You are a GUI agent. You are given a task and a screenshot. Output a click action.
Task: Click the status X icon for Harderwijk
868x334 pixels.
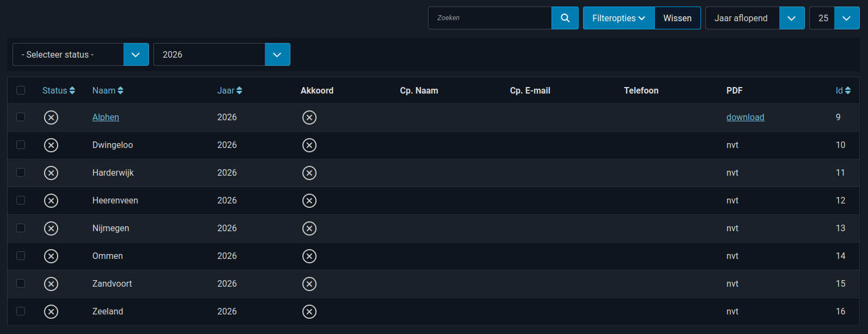[x=51, y=173]
